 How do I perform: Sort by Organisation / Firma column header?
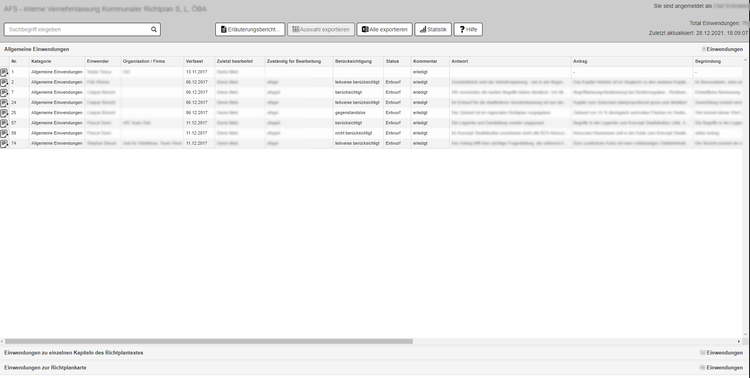coord(144,61)
